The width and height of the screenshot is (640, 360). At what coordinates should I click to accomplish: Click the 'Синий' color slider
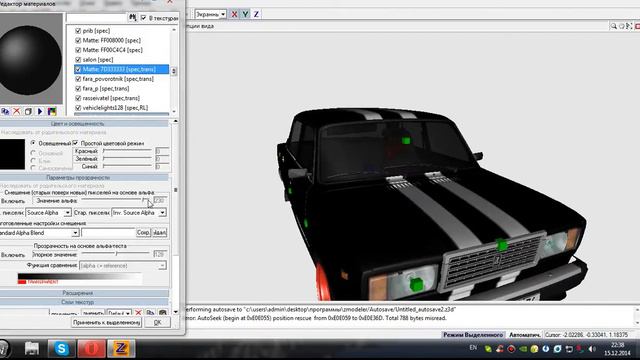(128, 166)
